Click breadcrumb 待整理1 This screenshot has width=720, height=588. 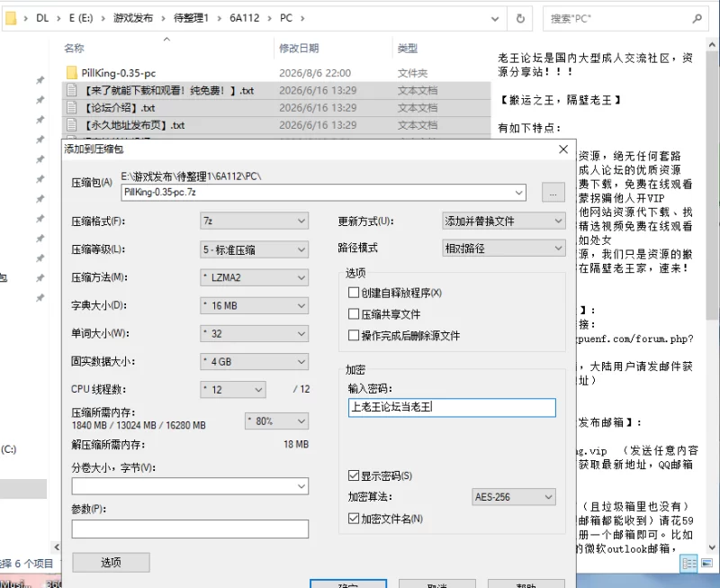[x=191, y=18]
